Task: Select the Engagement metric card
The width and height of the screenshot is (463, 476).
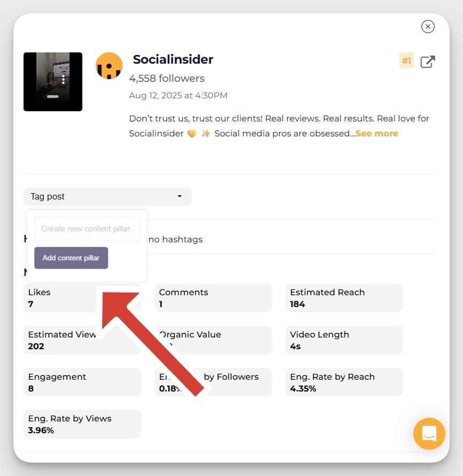Action: coord(82,382)
